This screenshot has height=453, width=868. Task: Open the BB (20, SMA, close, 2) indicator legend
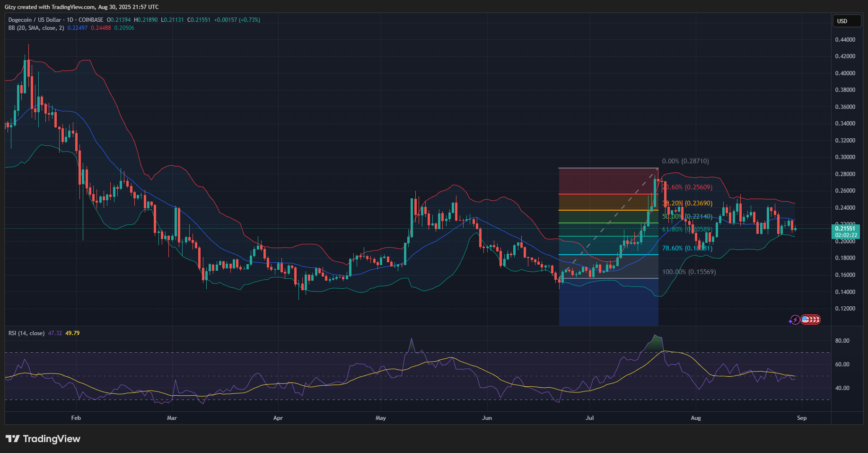[x=36, y=28]
